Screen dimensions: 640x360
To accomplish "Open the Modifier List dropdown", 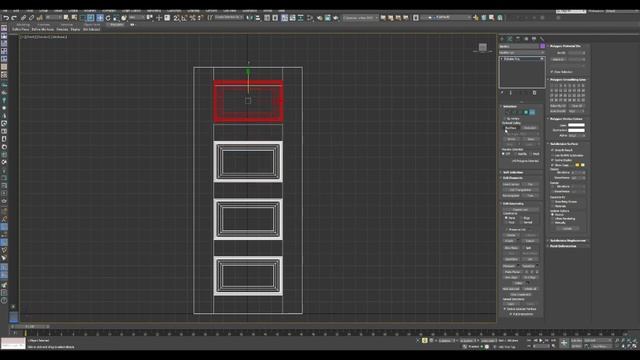I will coord(521,52).
